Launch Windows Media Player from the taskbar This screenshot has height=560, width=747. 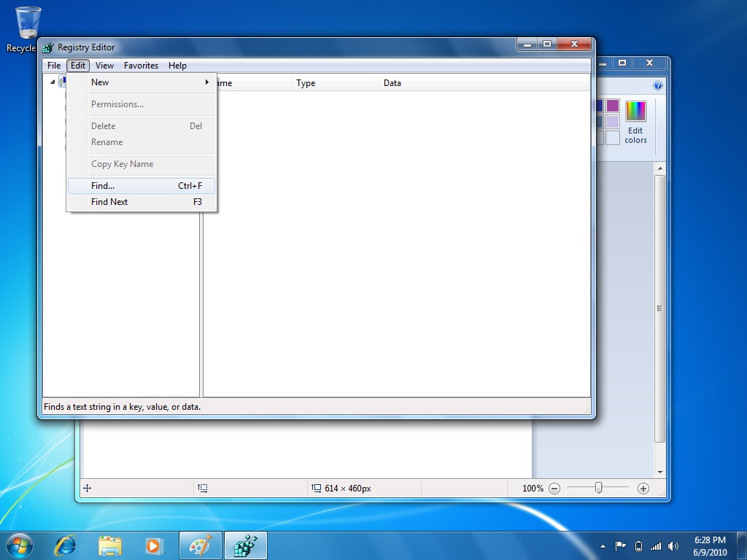(155, 545)
